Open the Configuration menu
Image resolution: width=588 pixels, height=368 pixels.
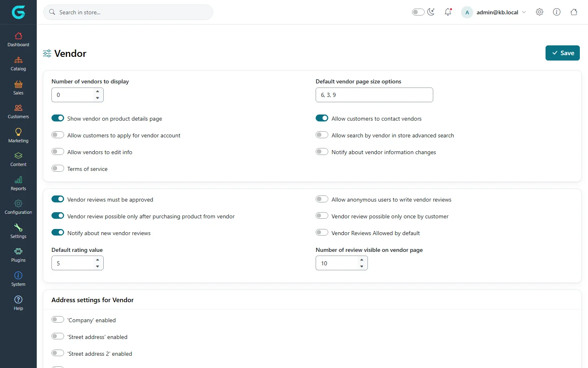(x=18, y=207)
